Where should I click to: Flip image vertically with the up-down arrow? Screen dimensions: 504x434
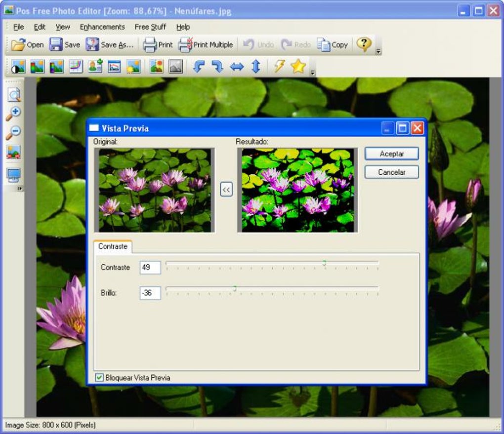256,67
